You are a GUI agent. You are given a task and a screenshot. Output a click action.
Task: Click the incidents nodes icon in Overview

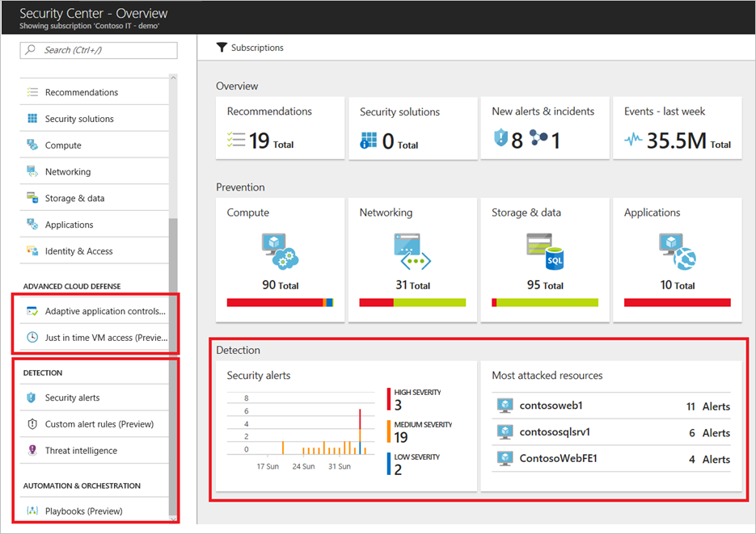pyautogui.click(x=538, y=137)
